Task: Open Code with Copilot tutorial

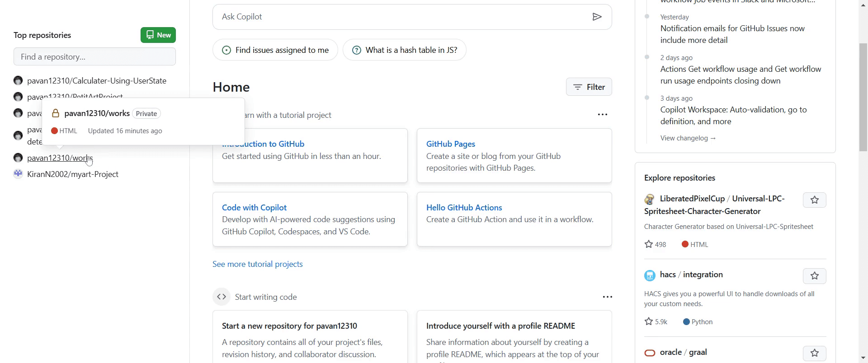Action: 254,208
